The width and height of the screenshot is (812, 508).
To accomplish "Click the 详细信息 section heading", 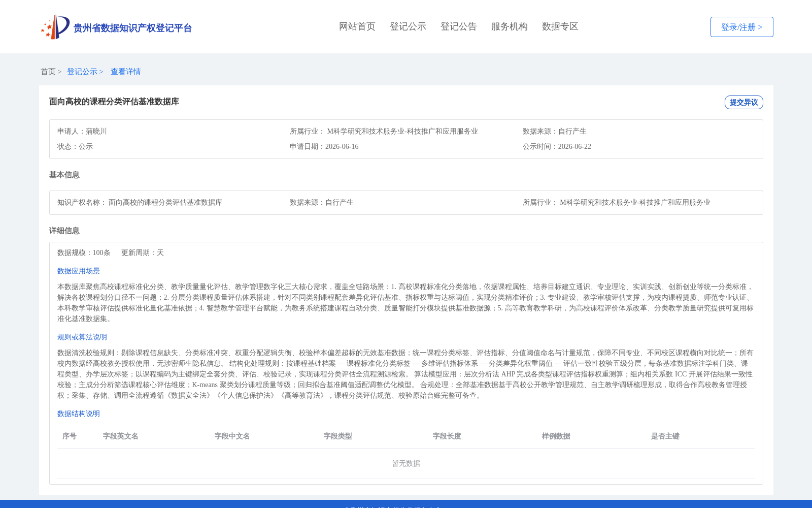I will click(x=64, y=231).
